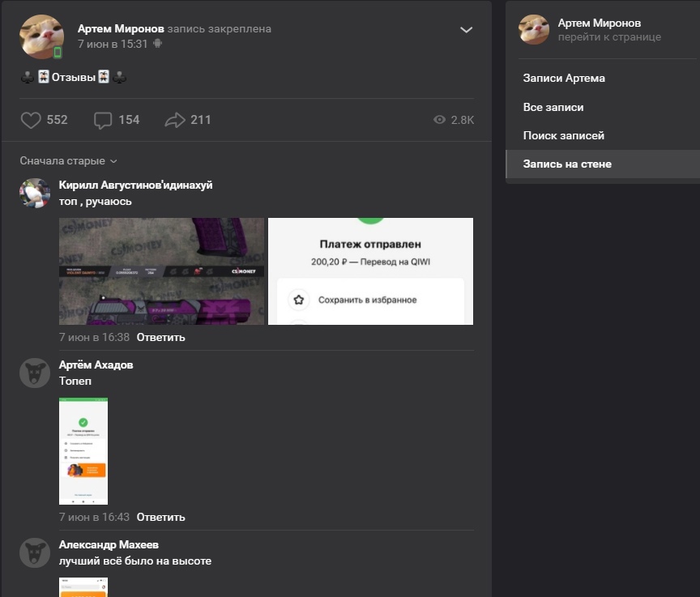Like the post with the heart icon
The height and width of the screenshot is (597, 700).
click(31, 120)
